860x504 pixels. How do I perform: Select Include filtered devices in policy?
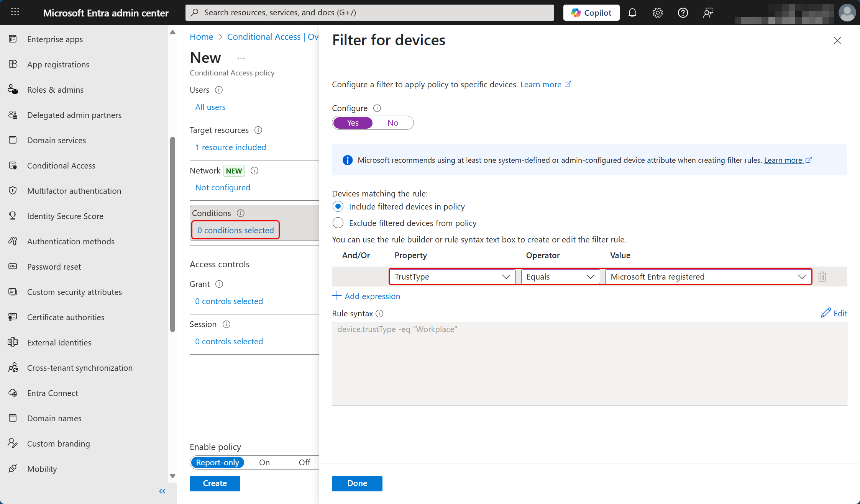pos(338,207)
